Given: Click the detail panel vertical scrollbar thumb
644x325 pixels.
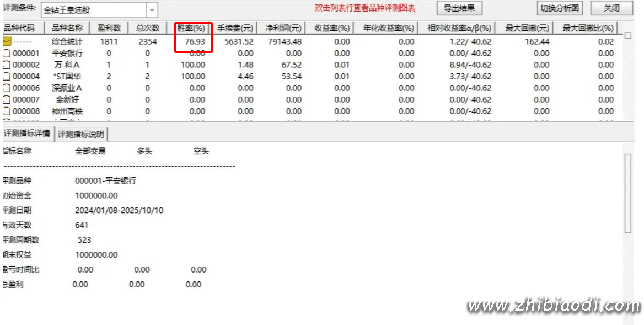Looking at the screenshot, I should (627, 193).
